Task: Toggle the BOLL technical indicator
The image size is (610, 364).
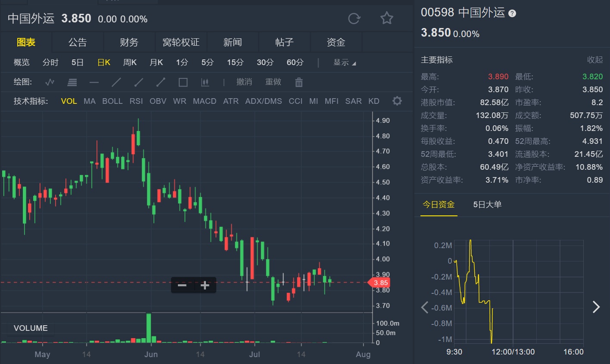Action: tap(112, 101)
